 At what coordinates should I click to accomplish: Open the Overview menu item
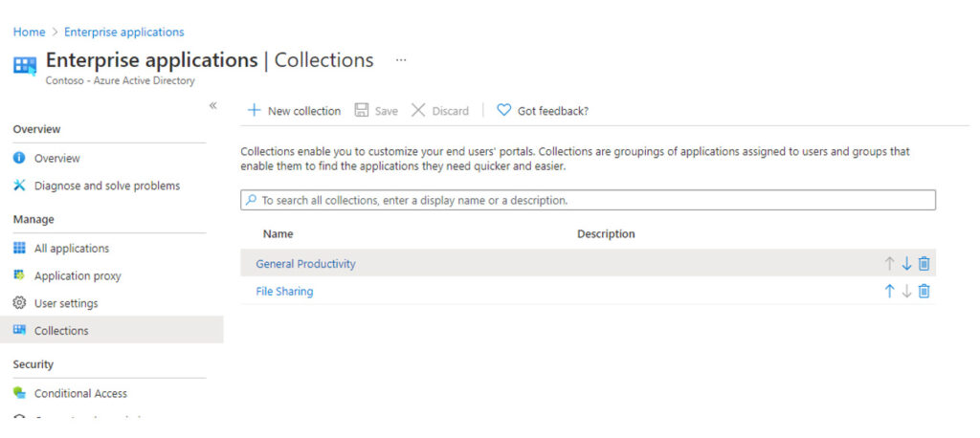tap(56, 159)
